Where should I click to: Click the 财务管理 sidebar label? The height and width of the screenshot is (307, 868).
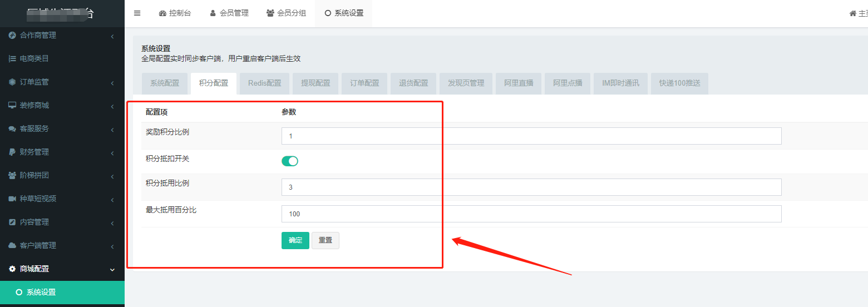click(x=34, y=152)
